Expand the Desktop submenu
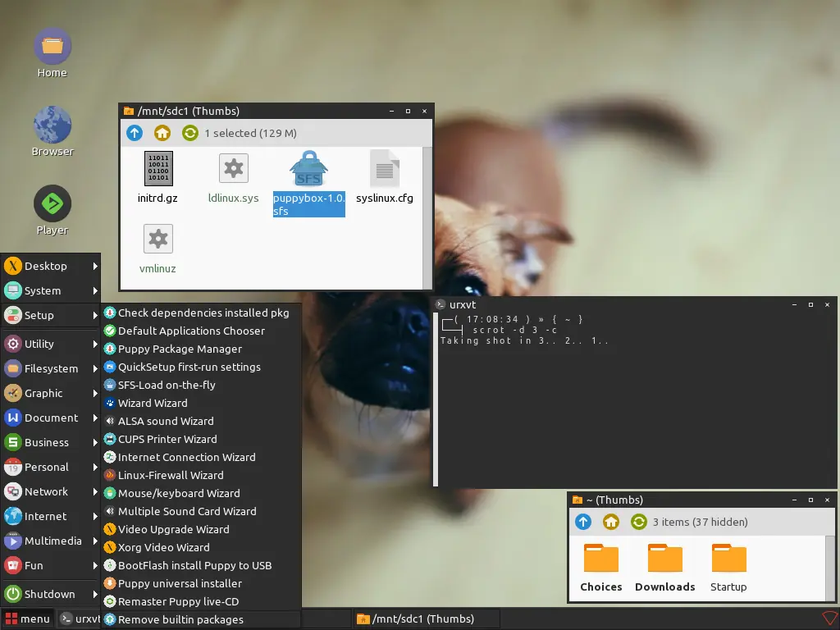Viewport: 840px width, 630px height. coord(51,267)
